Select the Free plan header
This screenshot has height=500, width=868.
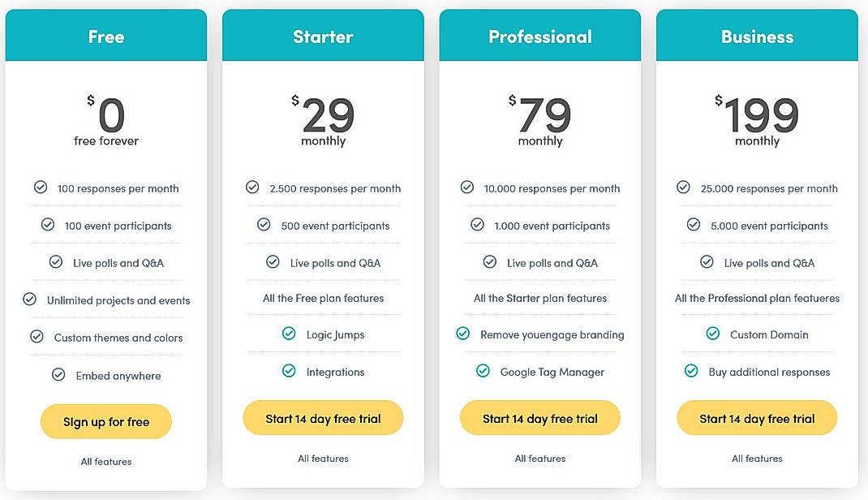click(x=105, y=35)
